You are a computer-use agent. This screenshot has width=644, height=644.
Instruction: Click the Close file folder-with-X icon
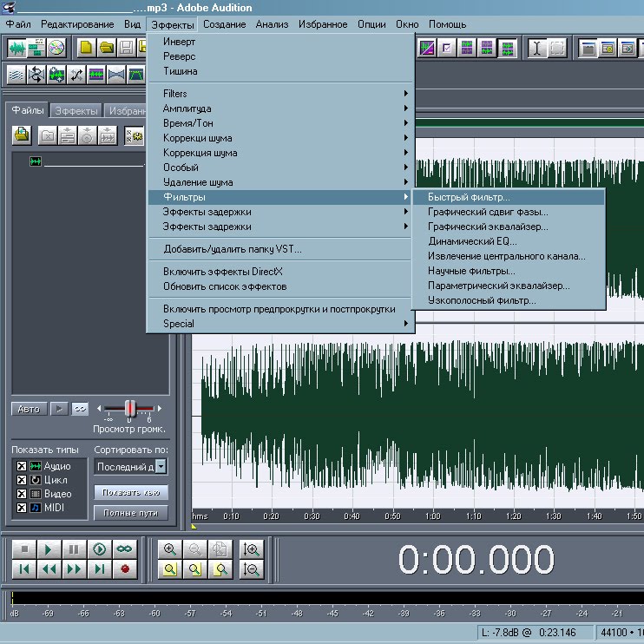click(x=48, y=135)
